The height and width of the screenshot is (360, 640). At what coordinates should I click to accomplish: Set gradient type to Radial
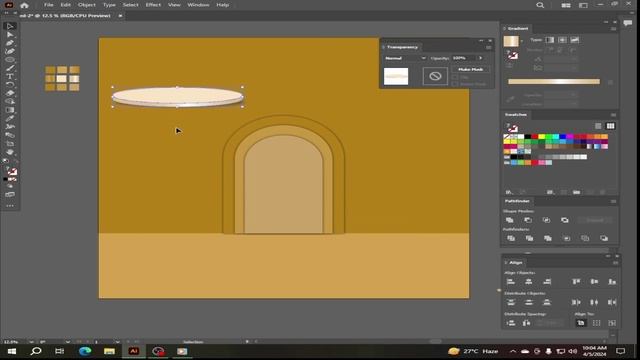pyautogui.click(x=562, y=40)
